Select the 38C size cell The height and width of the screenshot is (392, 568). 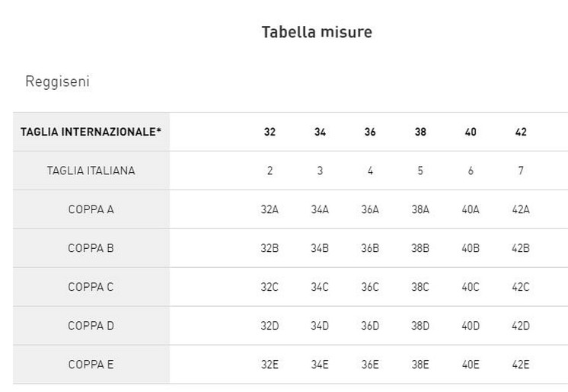coord(420,287)
